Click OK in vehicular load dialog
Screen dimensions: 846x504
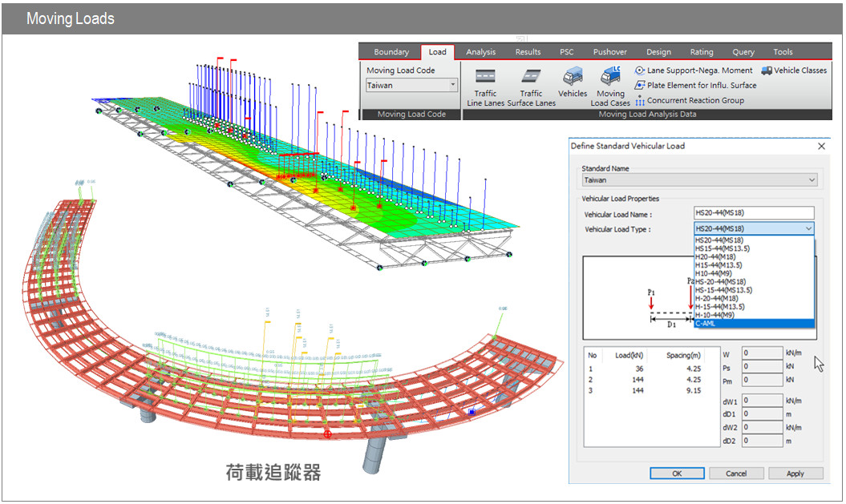[677, 474]
